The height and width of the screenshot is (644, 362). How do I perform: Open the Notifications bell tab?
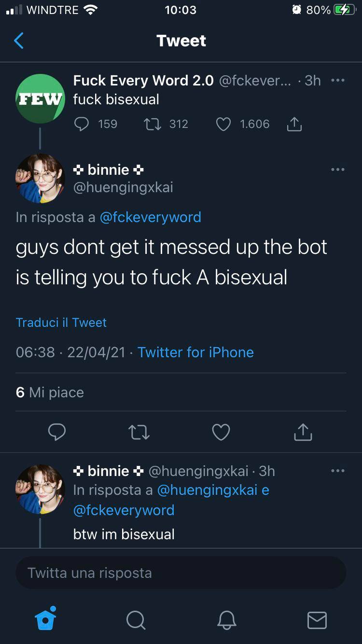pos(226,619)
